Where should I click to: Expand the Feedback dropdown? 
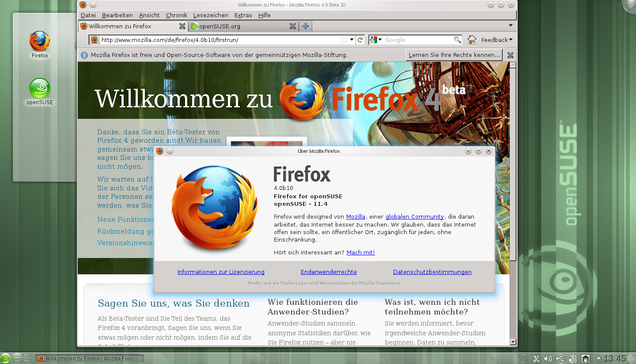click(x=496, y=39)
